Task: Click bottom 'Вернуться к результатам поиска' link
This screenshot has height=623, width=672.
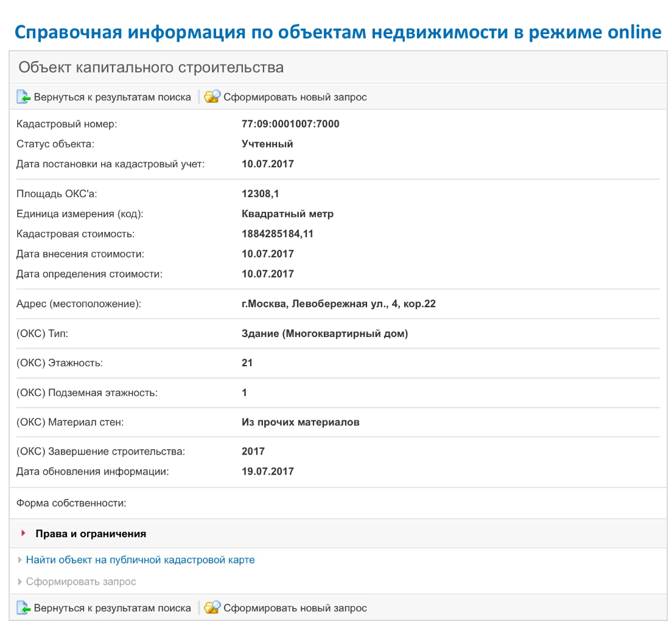Action: pos(112,608)
